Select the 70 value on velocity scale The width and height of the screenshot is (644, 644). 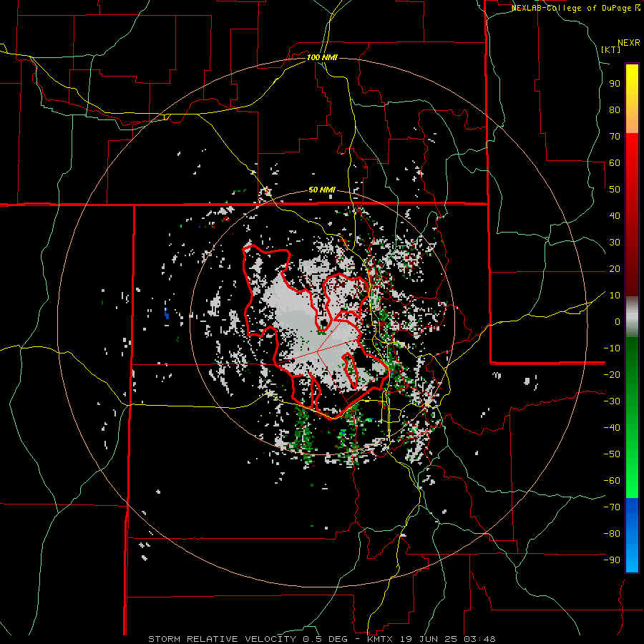click(x=615, y=137)
